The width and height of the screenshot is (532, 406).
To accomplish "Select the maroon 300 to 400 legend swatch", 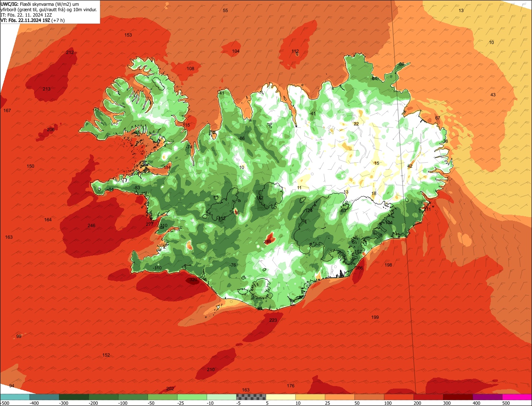I will [x=458, y=397].
